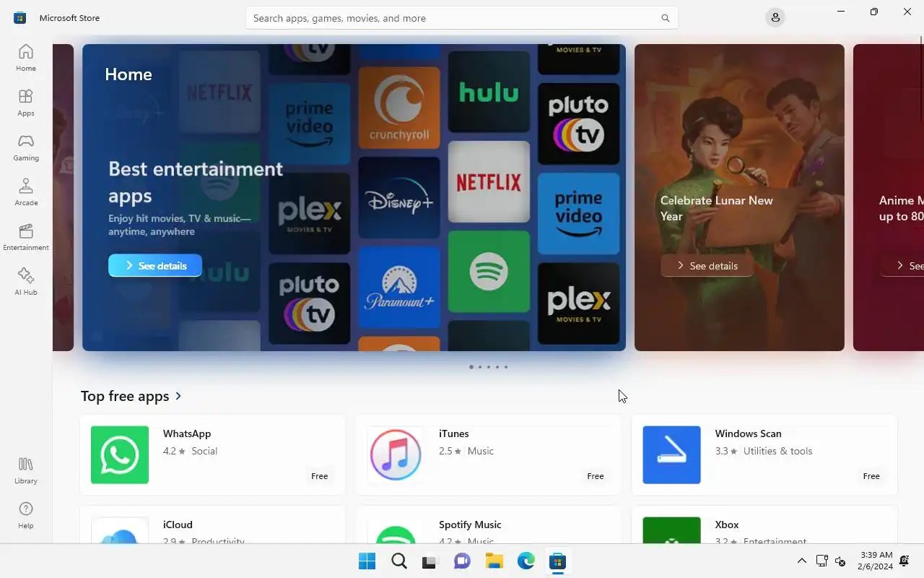Click the Microsoft Store logo in title bar

tap(19, 17)
